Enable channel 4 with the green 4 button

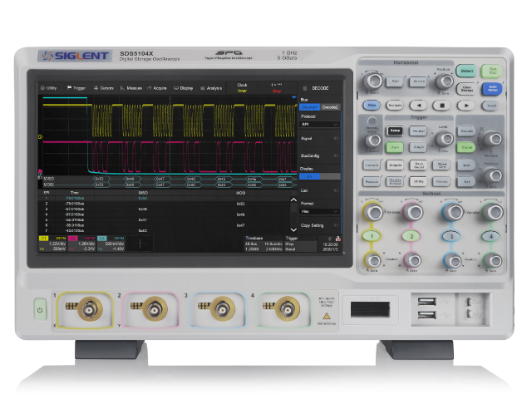point(491,236)
